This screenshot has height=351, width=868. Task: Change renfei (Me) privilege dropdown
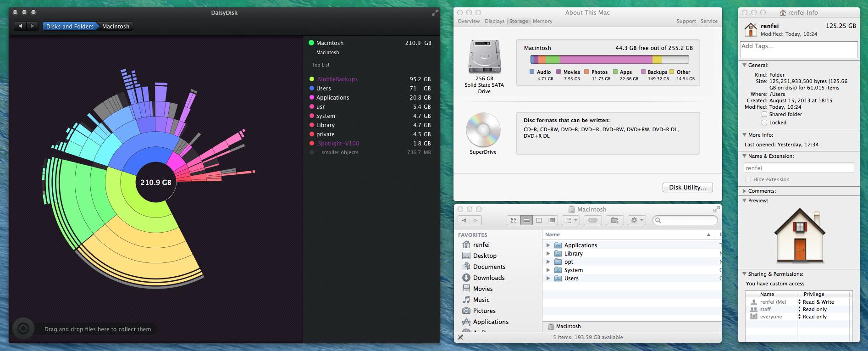click(824, 302)
